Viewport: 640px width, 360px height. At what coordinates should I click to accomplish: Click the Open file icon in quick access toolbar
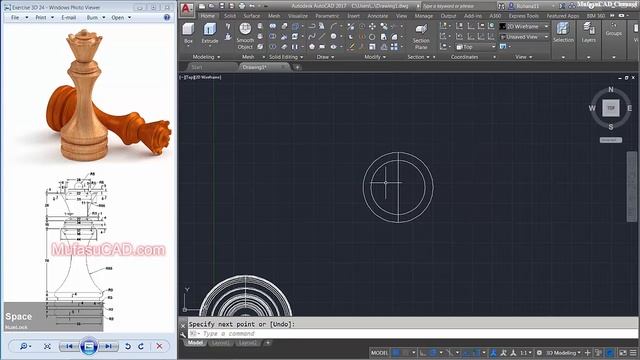212,6
